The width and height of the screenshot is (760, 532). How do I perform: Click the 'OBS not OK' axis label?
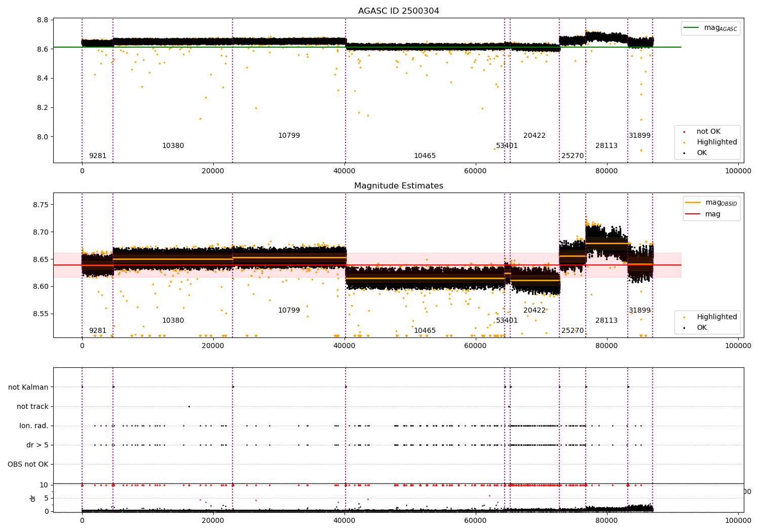28,465
